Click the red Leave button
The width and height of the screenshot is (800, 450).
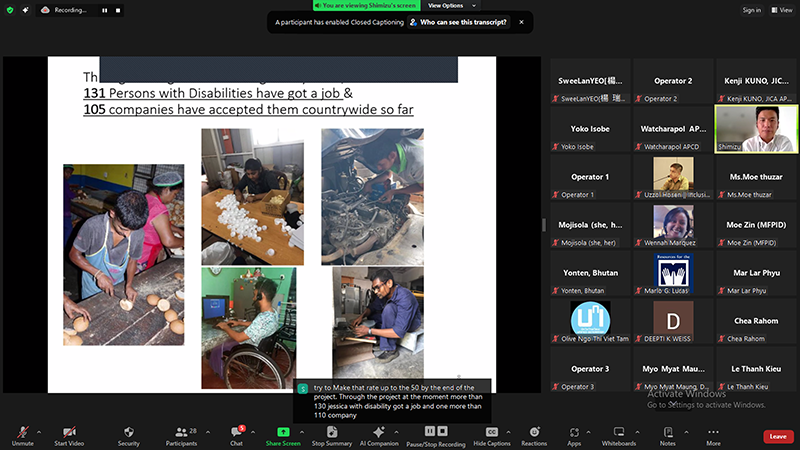click(778, 436)
